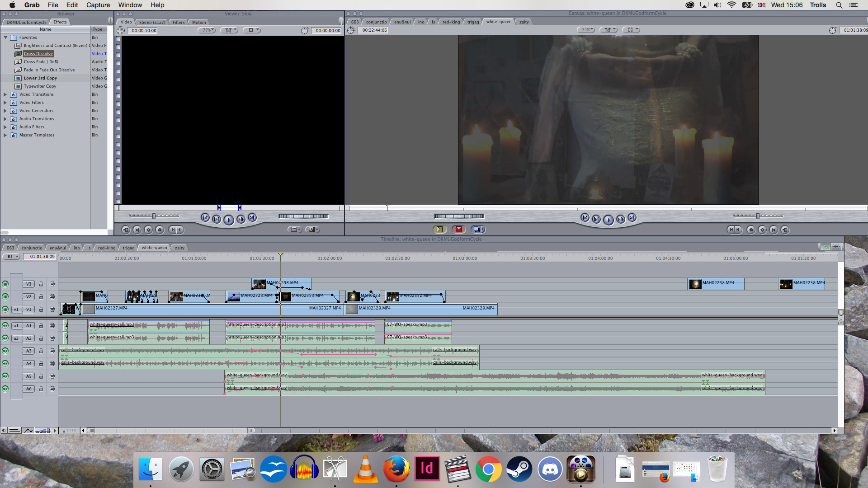The height and width of the screenshot is (488, 868).
Task: Play the sequence in the Canvas
Action: [609, 220]
